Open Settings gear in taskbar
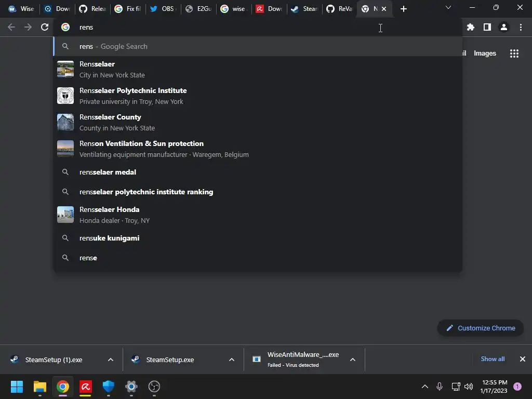 pyautogui.click(x=131, y=387)
